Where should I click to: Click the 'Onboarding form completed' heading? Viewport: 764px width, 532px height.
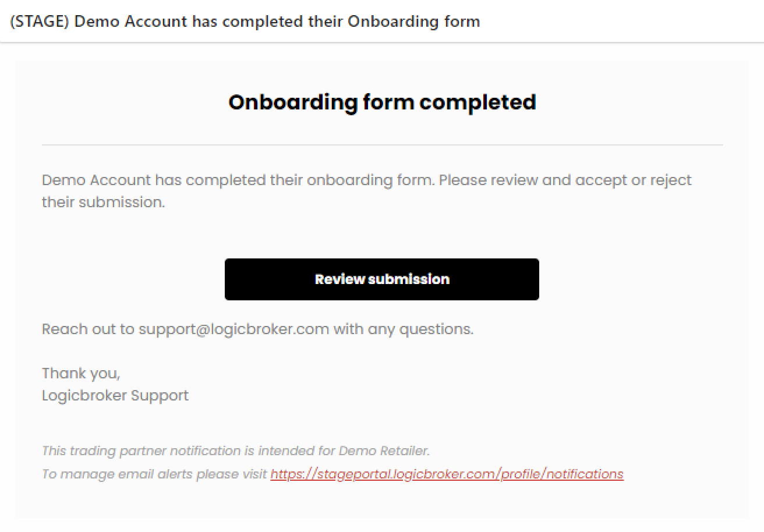coord(382,102)
